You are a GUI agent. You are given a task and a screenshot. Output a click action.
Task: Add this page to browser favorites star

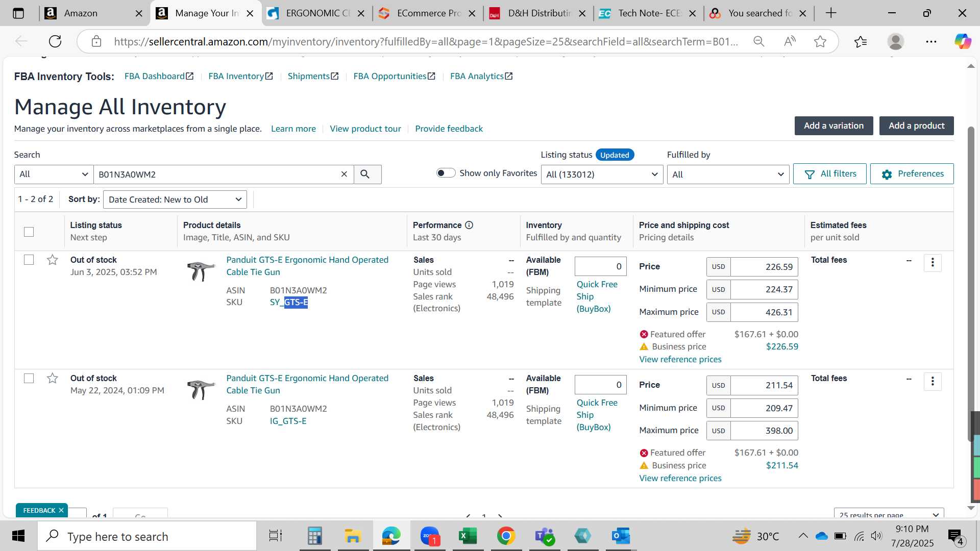tap(820, 41)
